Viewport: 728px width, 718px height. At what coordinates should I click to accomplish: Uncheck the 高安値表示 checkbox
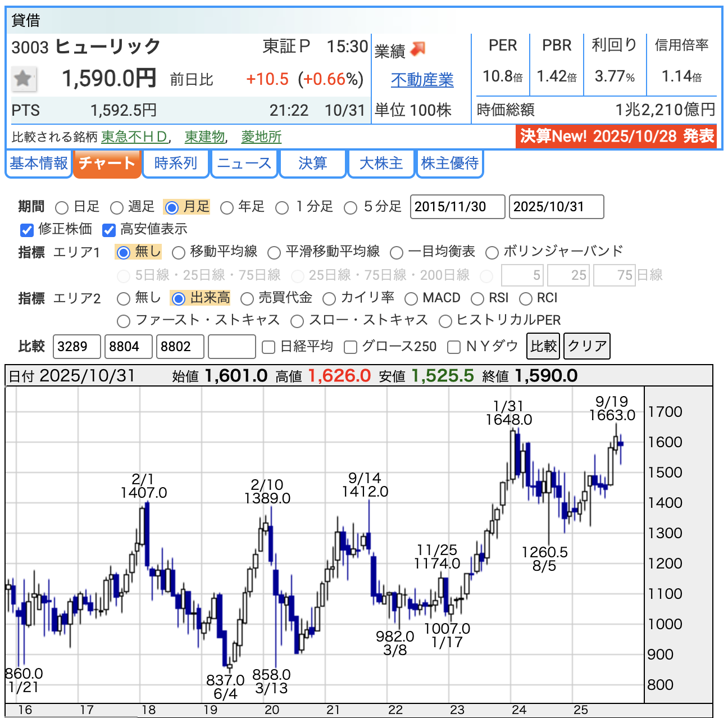(109, 230)
